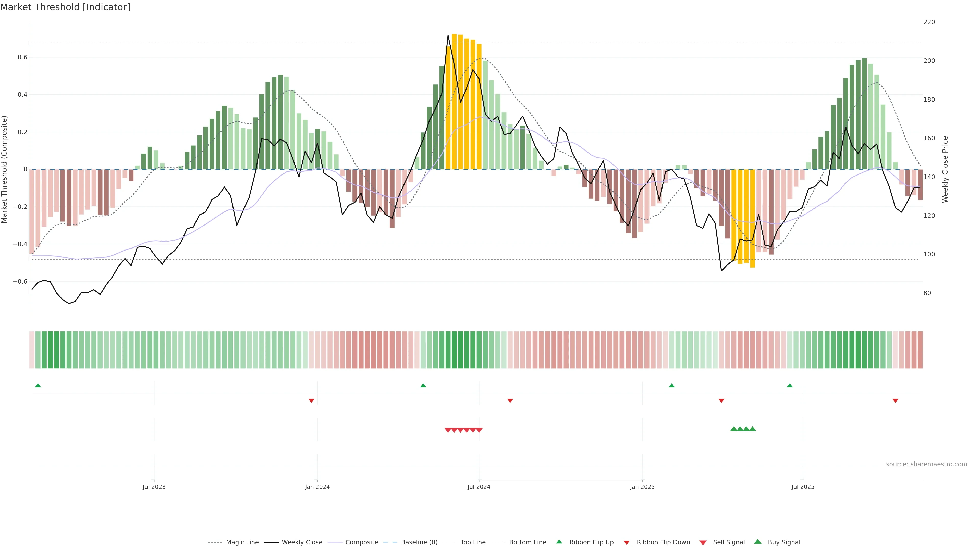Viewport: 980px width, 551px height.
Task: Click the Jul 2024 axis label
Action: pos(479,487)
